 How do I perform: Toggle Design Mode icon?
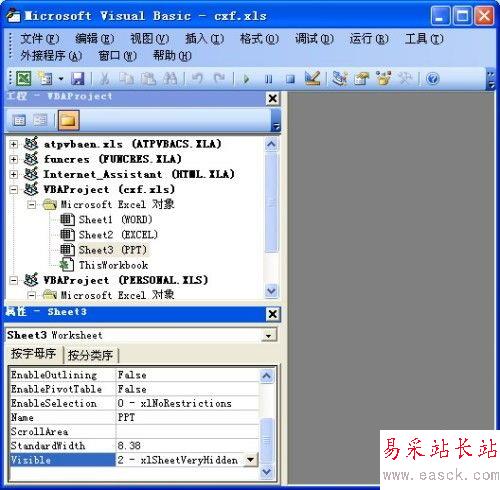point(312,78)
